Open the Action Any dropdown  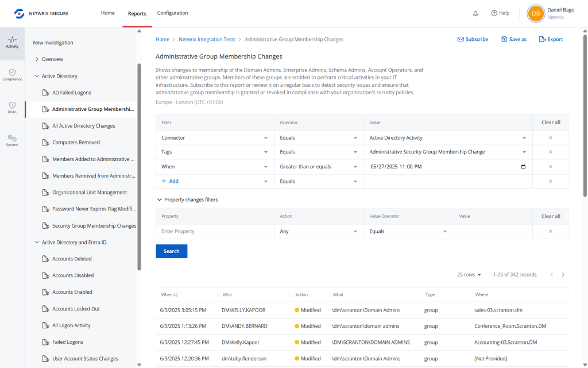click(x=319, y=231)
